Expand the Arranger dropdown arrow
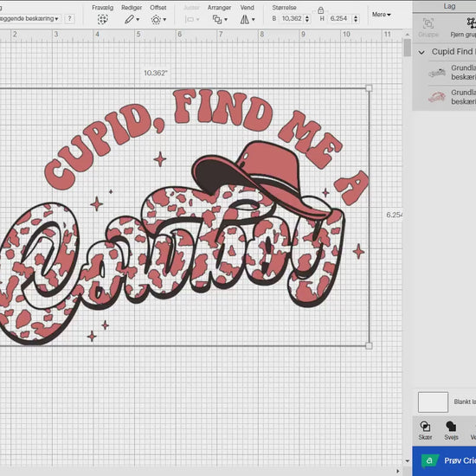Viewport: 476px width, 476px height. click(x=226, y=20)
